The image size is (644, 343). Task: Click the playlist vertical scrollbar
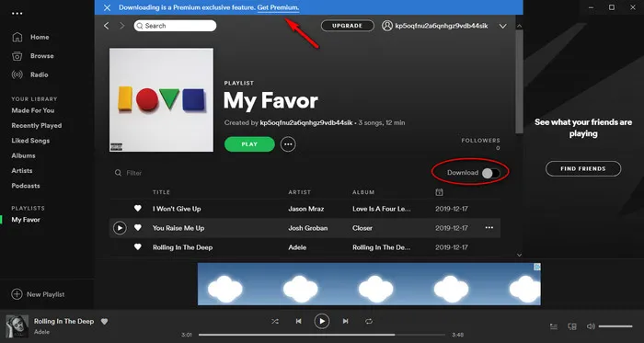[x=519, y=81]
